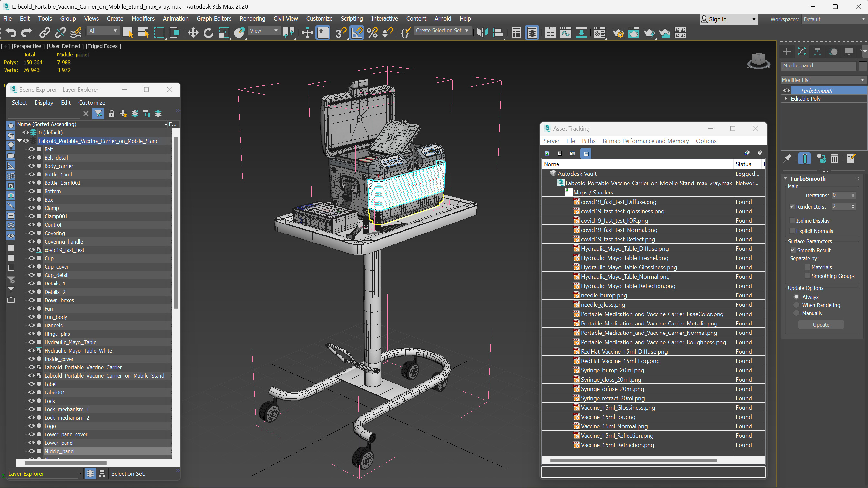Image resolution: width=868 pixels, height=488 pixels.
Task: Open the Modifier List dropdown
Action: tap(823, 80)
